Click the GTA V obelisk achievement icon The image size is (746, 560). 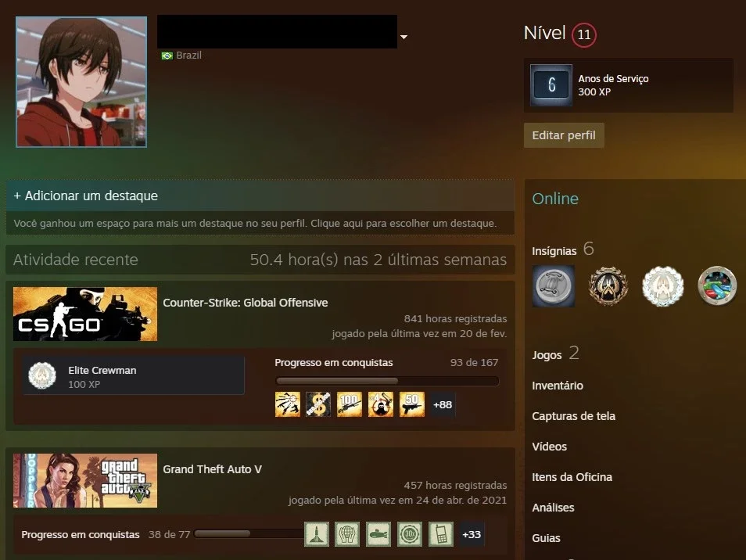317,534
